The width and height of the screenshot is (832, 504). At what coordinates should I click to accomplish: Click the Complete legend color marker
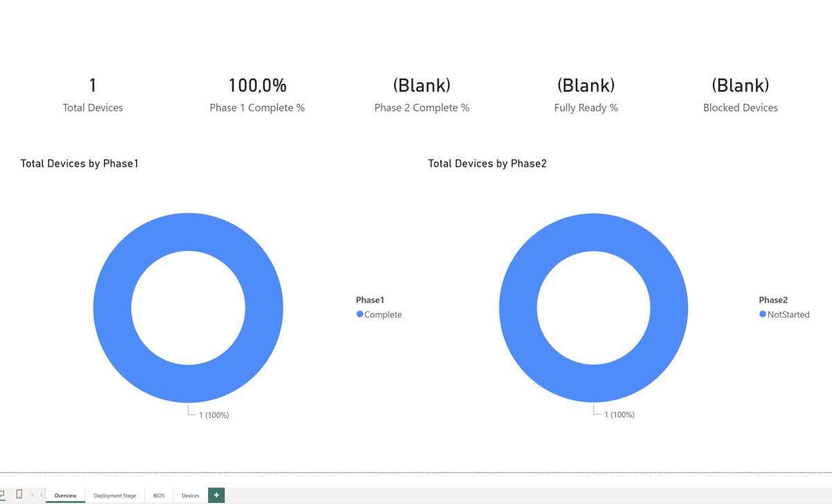360,314
